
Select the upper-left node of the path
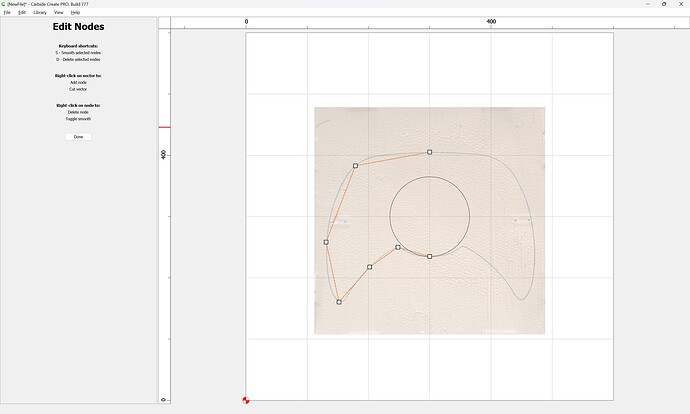point(355,166)
